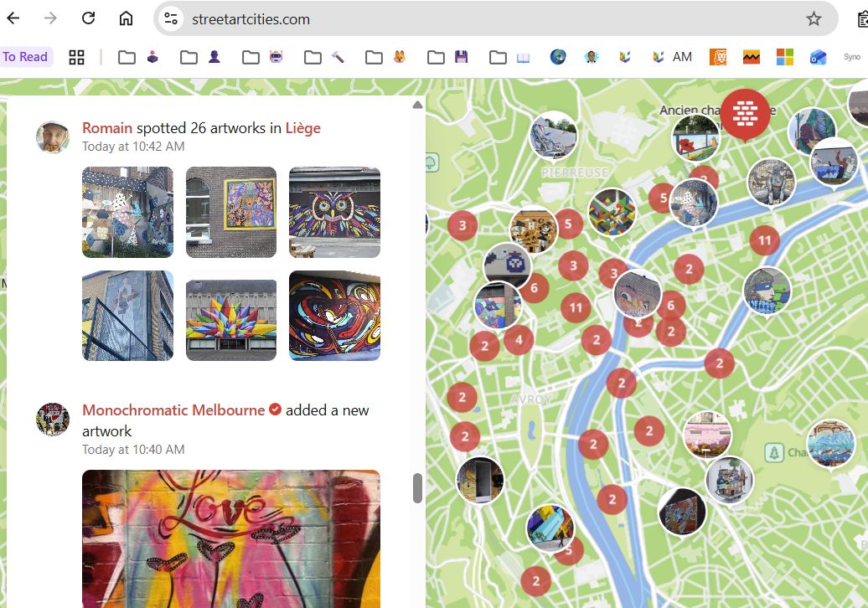Open the To Read bookmark

point(25,57)
